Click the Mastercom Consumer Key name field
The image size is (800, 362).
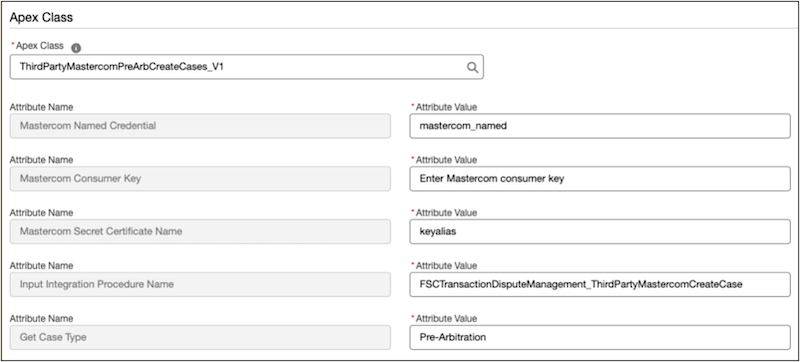200,179
